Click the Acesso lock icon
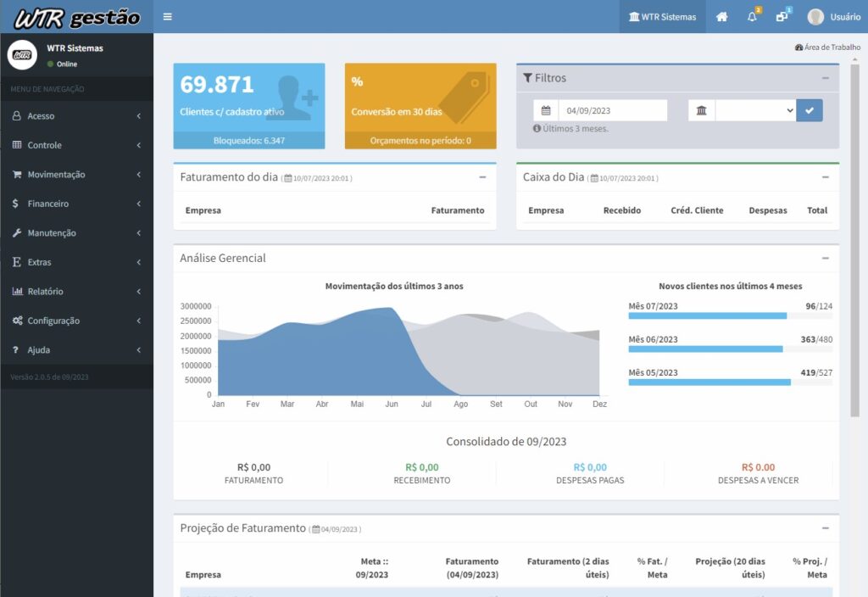This screenshot has height=597, width=868. [x=17, y=115]
